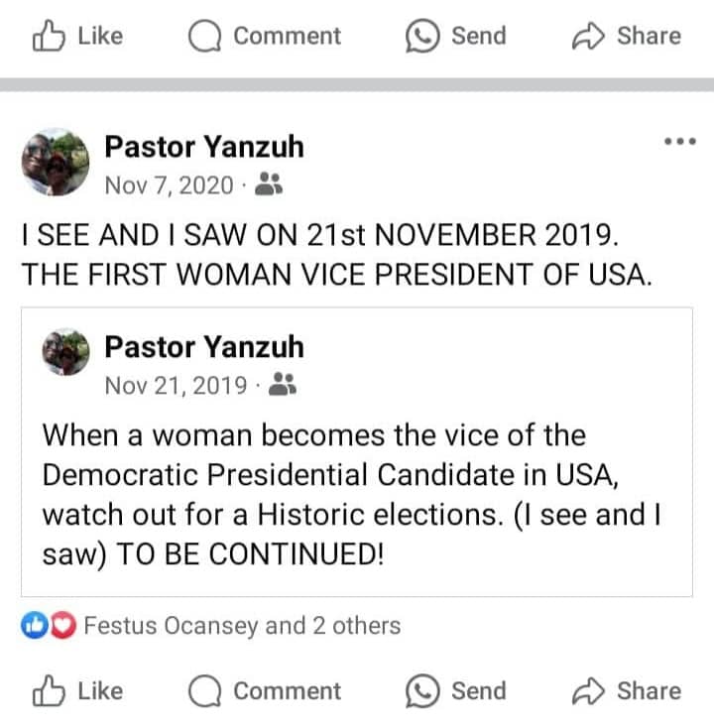Open the Nov 21, 2019 shared post timestamp
The image size is (714, 728).
[x=176, y=386]
